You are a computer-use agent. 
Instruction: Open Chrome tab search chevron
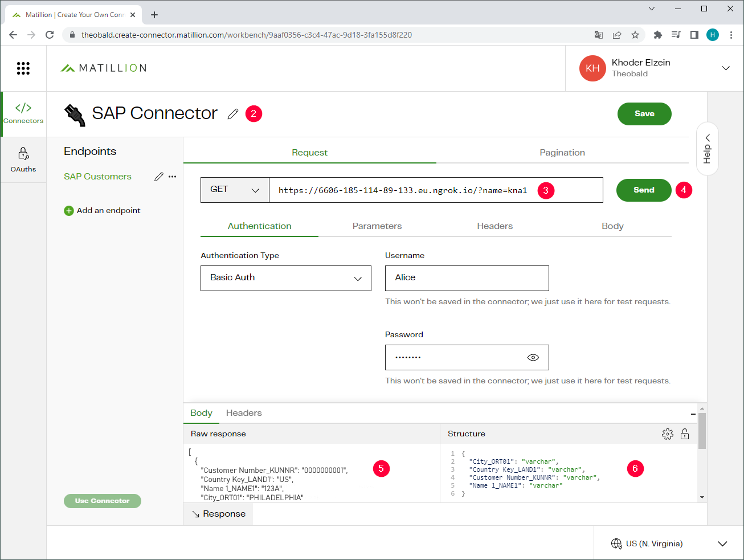pos(652,9)
